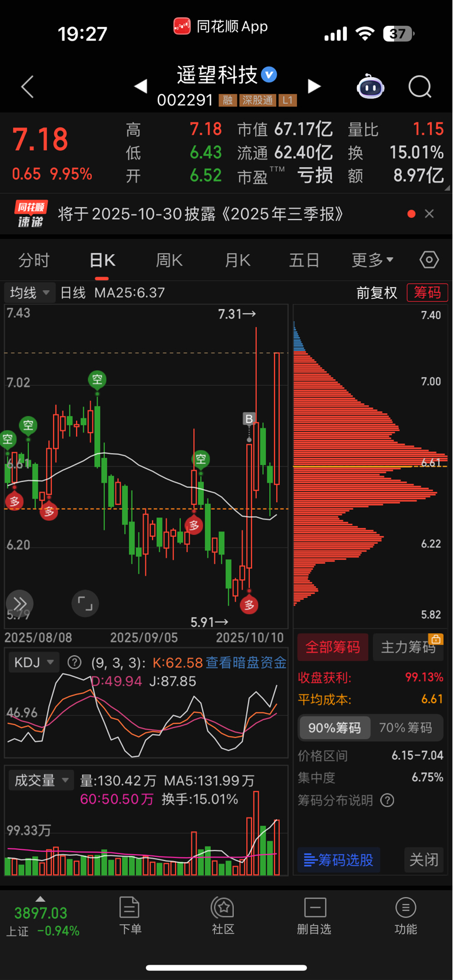Open the 2025年三季报 disclosure notice
453x980 pixels.
201,214
